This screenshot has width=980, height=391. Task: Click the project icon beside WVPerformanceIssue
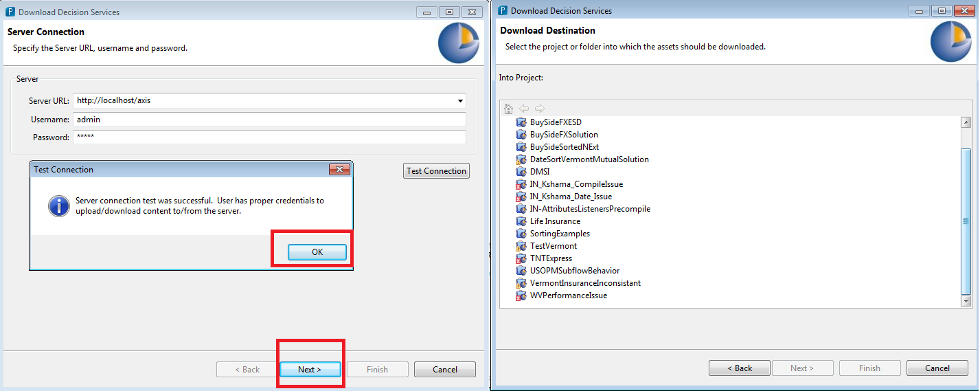pyautogui.click(x=521, y=295)
